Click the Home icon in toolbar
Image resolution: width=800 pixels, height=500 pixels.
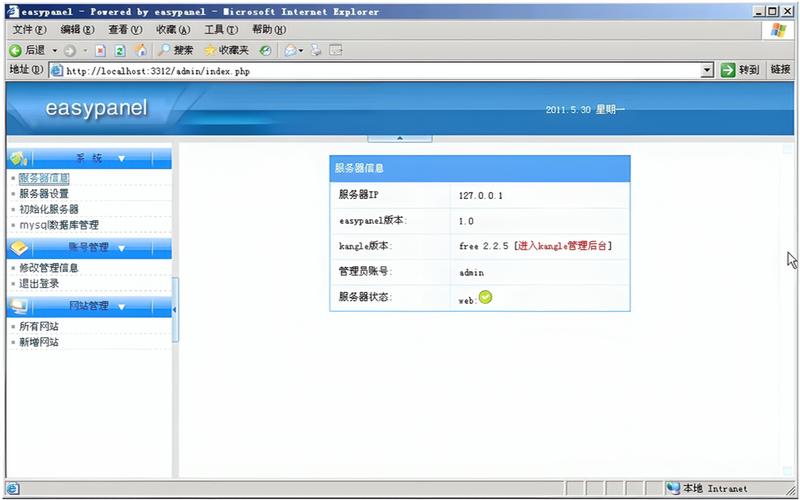pyautogui.click(x=140, y=50)
